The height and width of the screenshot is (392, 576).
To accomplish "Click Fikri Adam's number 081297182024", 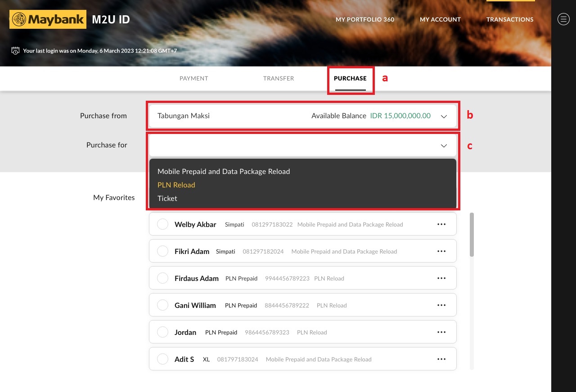I will click(263, 251).
